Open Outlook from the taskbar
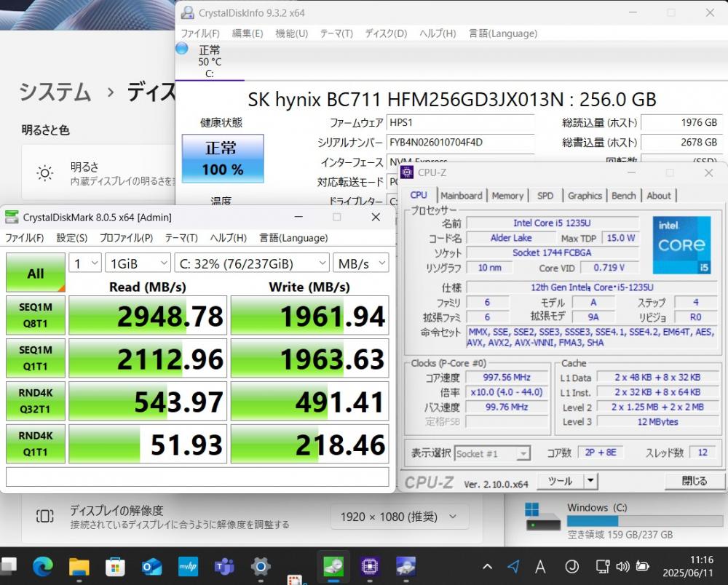728x585 pixels. tap(151, 566)
